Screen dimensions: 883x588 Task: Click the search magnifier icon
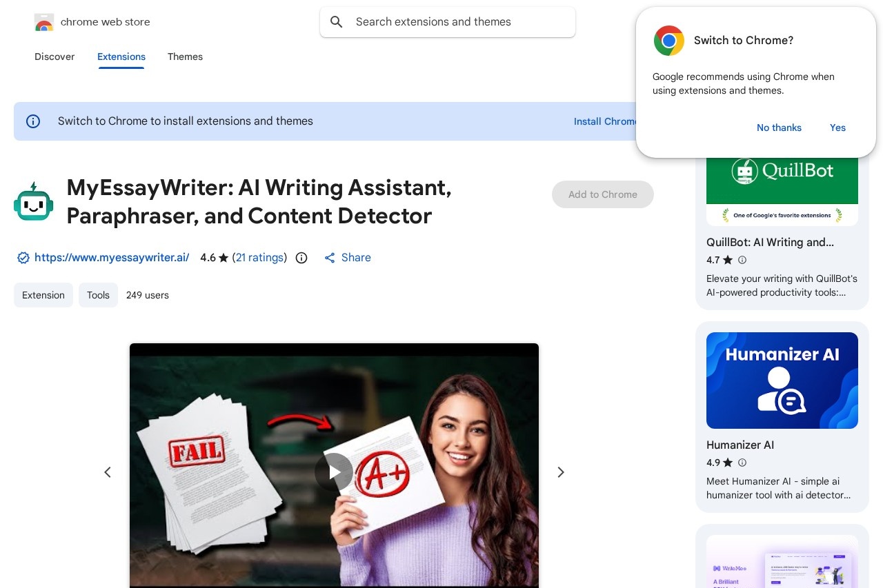click(336, 21)
